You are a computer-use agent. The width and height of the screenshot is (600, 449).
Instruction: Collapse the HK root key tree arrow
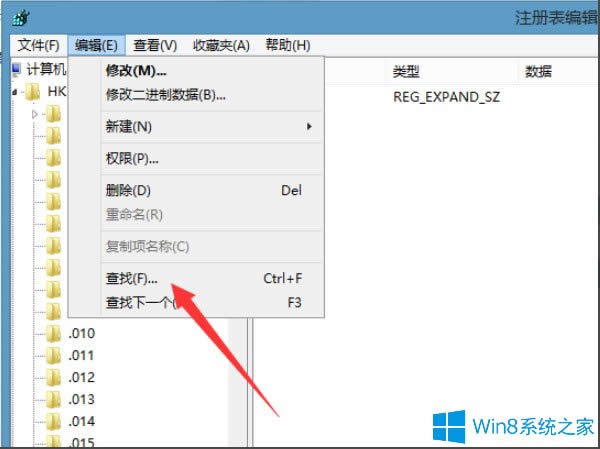tap(15, 93)
